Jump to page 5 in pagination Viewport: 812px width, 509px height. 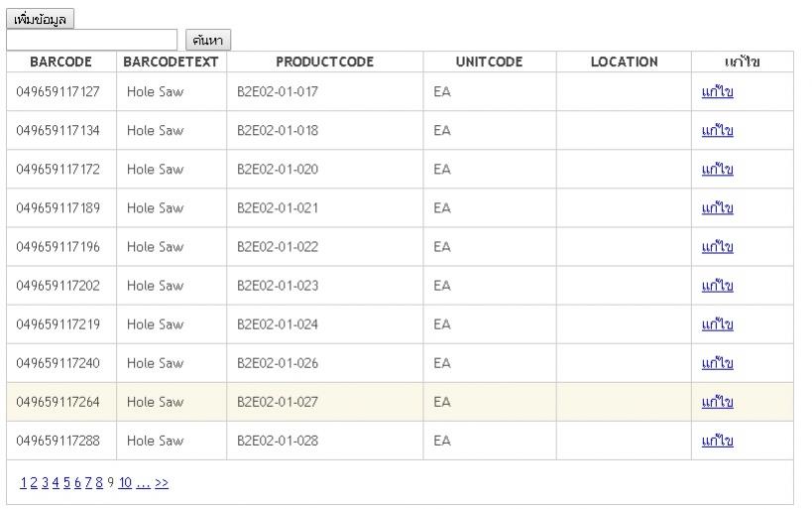click(x=64, y=483)
